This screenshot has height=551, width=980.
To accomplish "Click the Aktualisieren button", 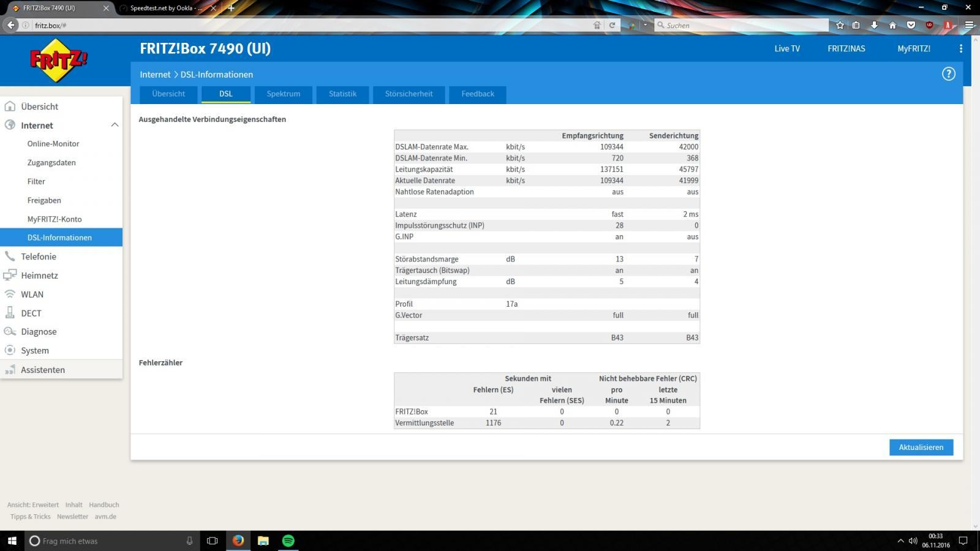I will coord(921,448).
